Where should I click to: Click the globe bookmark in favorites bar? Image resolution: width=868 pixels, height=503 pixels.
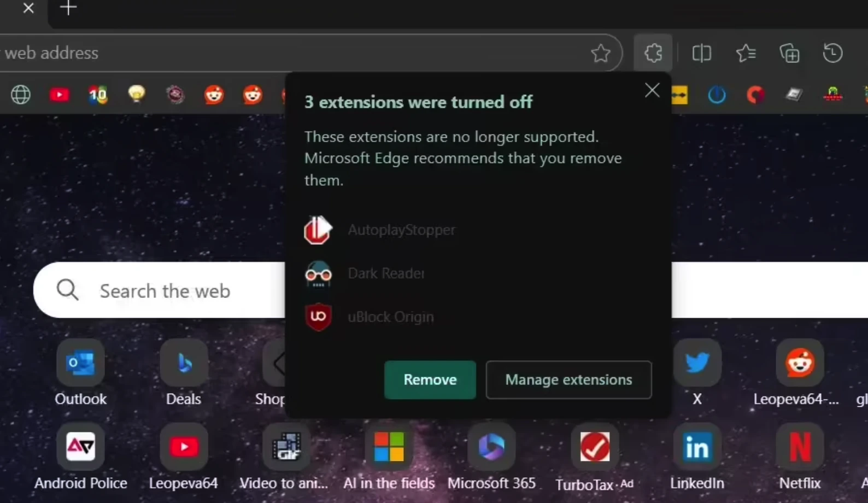pos(21,95)
